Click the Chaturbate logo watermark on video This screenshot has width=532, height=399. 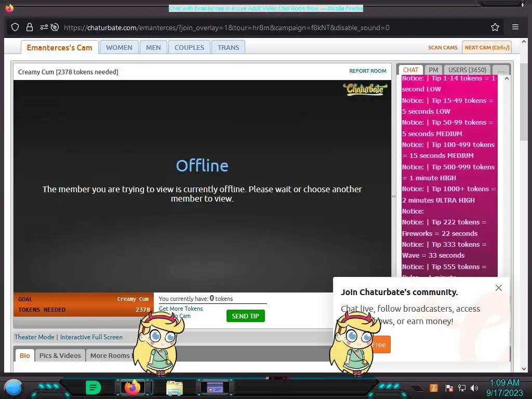click(365, 89)
